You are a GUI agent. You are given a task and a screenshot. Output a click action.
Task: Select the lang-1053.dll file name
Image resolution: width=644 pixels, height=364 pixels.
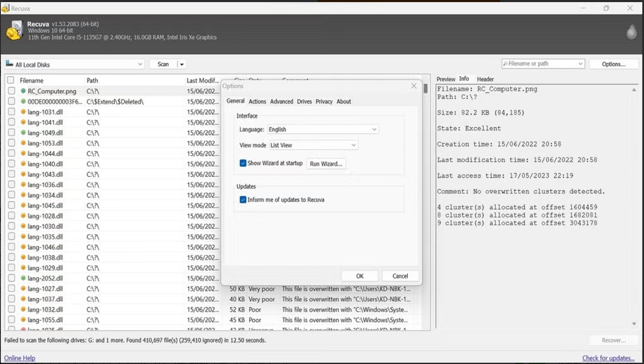pos(45,143)
